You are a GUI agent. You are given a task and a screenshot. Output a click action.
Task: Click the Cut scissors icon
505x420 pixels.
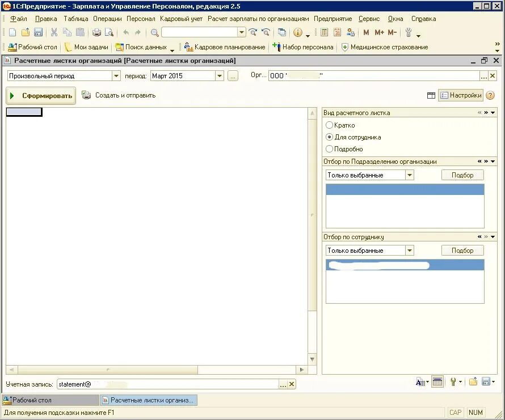pyautogui.click(x=54, y=32)
